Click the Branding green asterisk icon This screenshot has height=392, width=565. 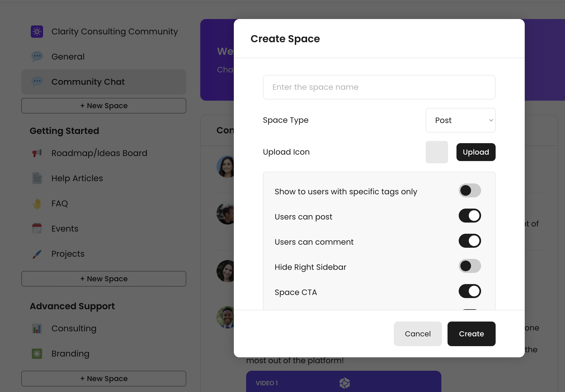[37, 354]
